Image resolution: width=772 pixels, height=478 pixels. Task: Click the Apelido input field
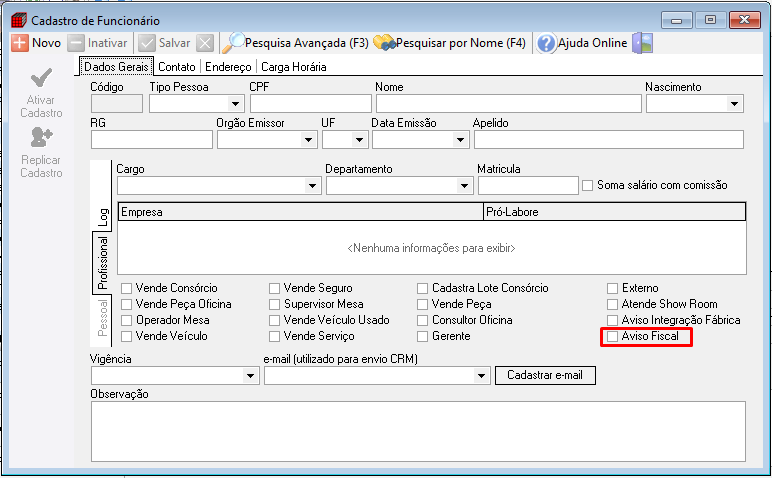[609, 140]
